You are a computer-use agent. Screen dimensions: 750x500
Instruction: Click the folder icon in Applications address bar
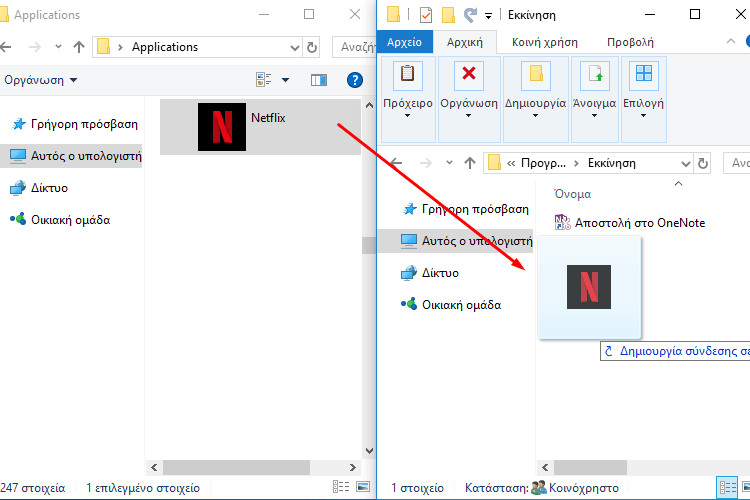click(103, 47)
